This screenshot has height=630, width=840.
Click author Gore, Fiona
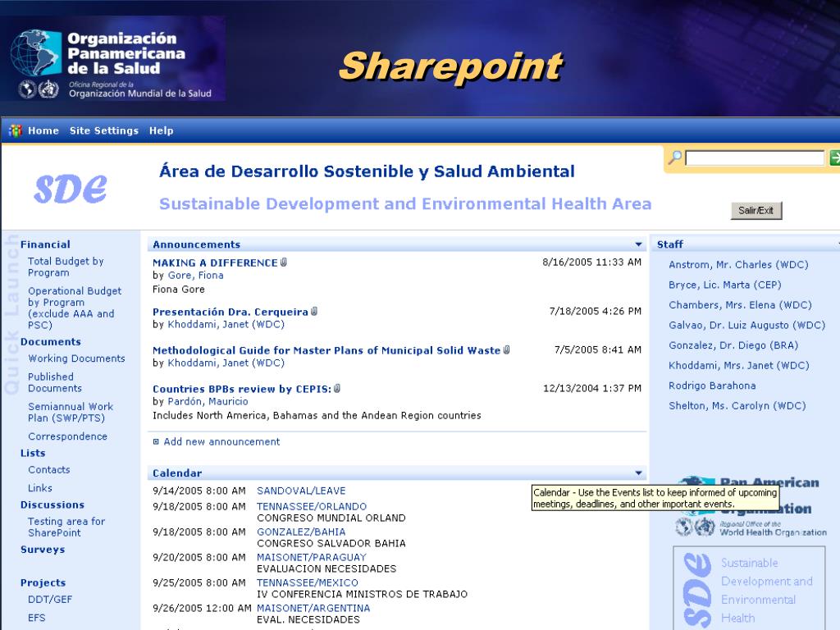(x=195, y=276)
